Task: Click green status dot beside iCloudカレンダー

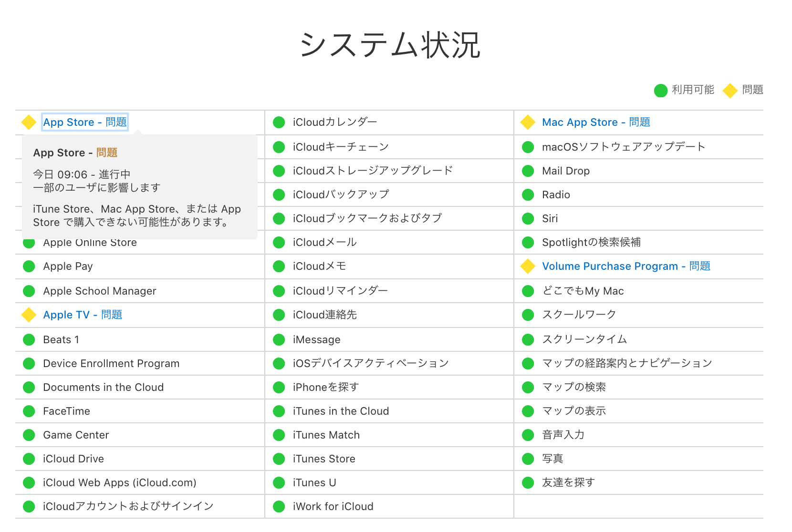Action: click(279, 123)
